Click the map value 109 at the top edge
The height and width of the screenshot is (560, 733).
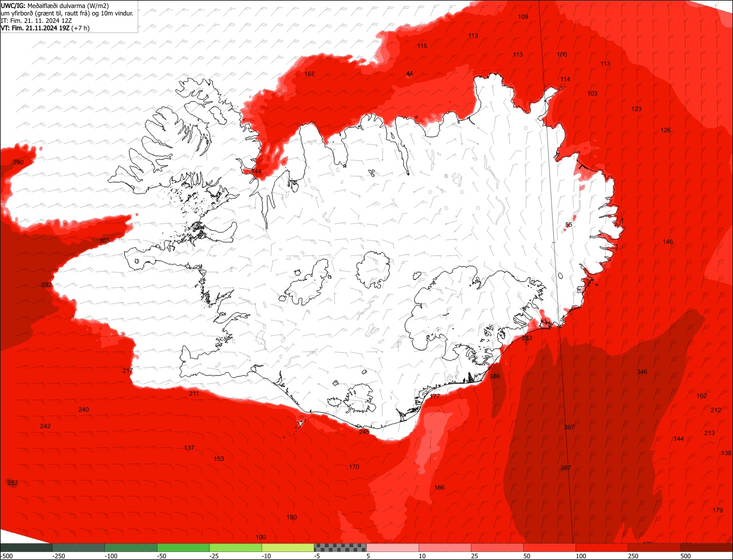click(523, 17)
